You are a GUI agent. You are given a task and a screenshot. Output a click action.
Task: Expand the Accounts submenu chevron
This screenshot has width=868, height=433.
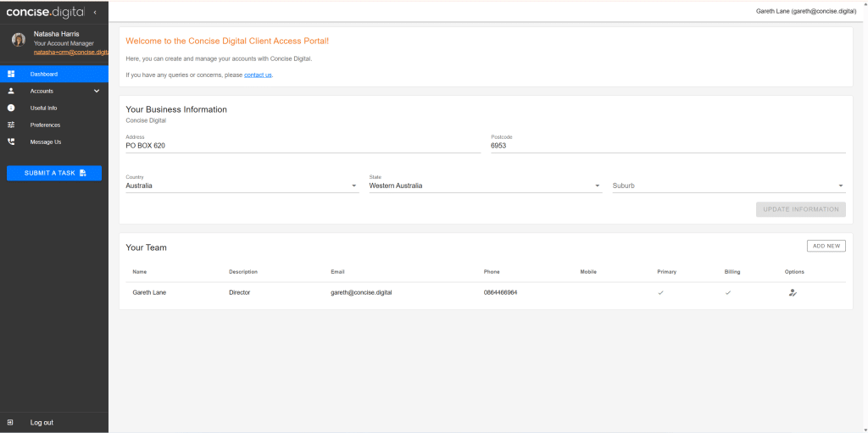pos(97,91)
